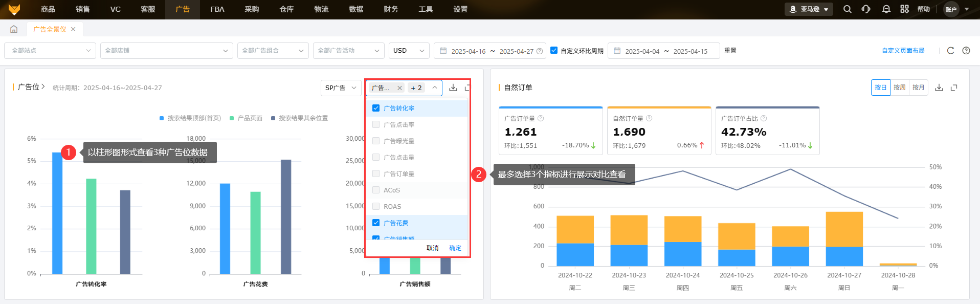
Task: Click the search magnifier icon in header
Action: (847, 9)
